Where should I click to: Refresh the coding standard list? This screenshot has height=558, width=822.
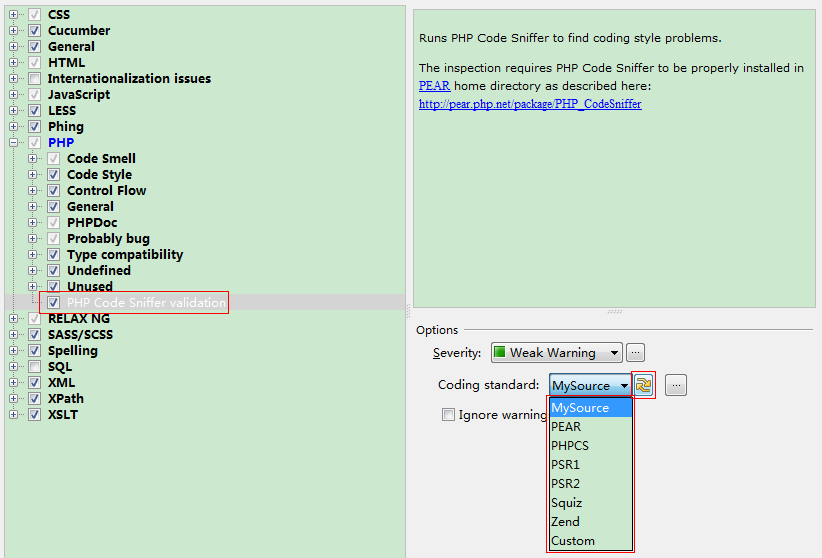pos(643,385)
